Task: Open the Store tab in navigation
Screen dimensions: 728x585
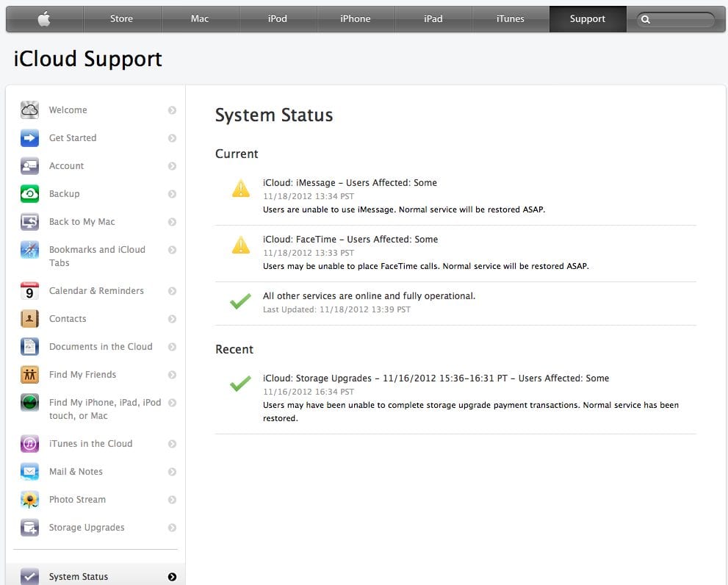Action: tap(121, 19)
